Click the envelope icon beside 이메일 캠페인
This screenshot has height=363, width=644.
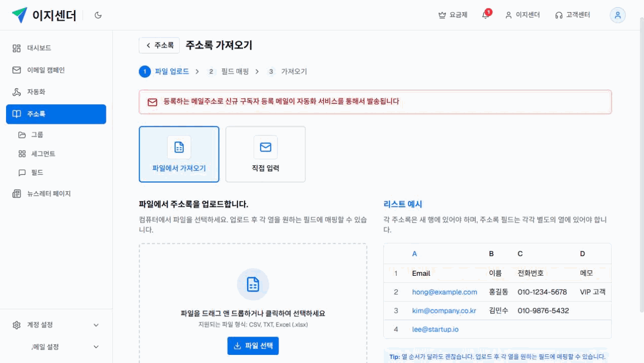point(17,70)
